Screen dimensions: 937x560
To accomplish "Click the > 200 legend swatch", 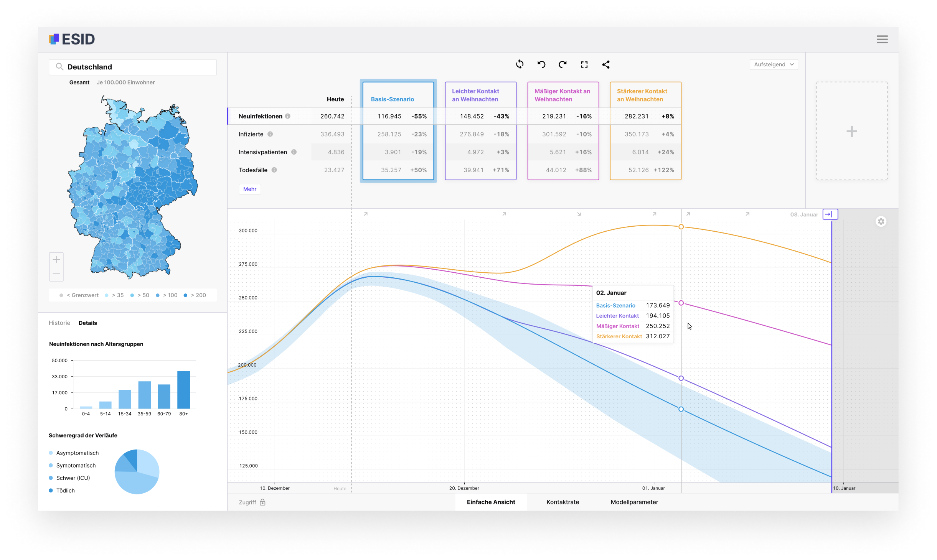I will (x=185, y=295).
